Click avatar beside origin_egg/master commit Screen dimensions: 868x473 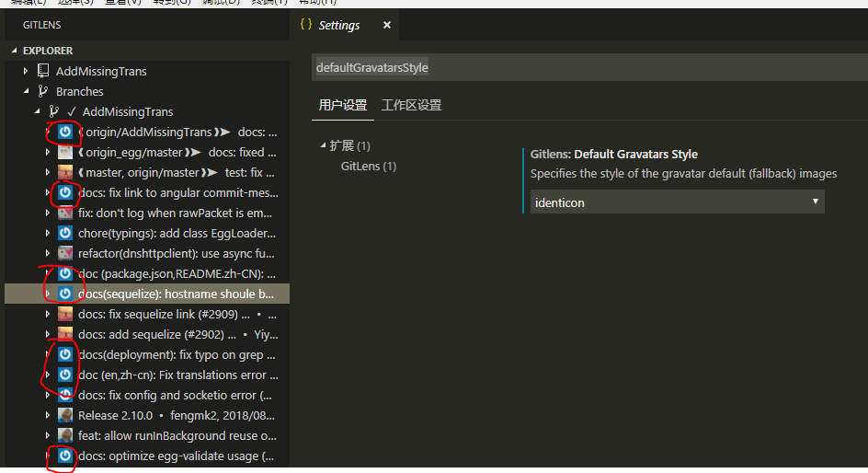pyautogui.click(x=65, y=153)
